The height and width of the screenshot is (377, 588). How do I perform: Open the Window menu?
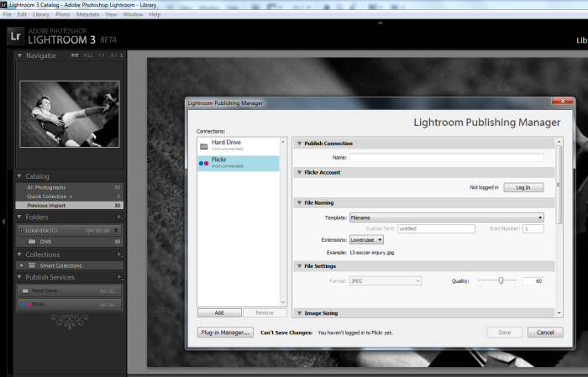[133, 14]
